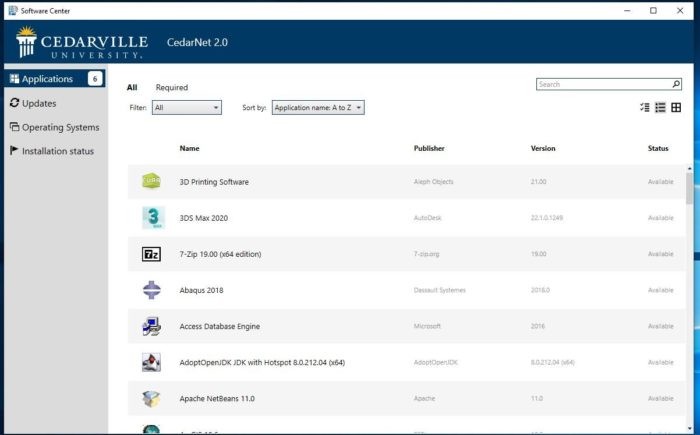Go to Operating Systems section
The image size is (700, 435).
60,127
